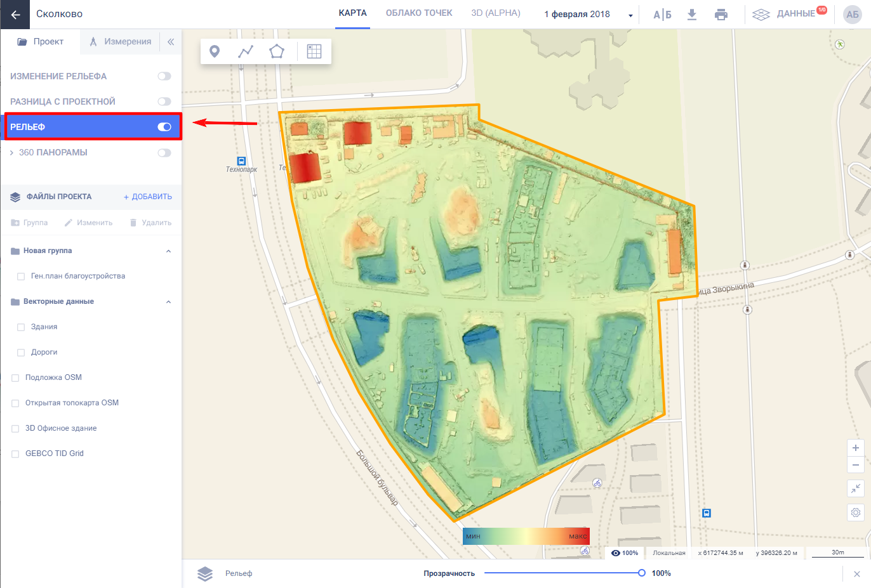Click the print icon
Viewport: 871px width, 588px height.
721,15
